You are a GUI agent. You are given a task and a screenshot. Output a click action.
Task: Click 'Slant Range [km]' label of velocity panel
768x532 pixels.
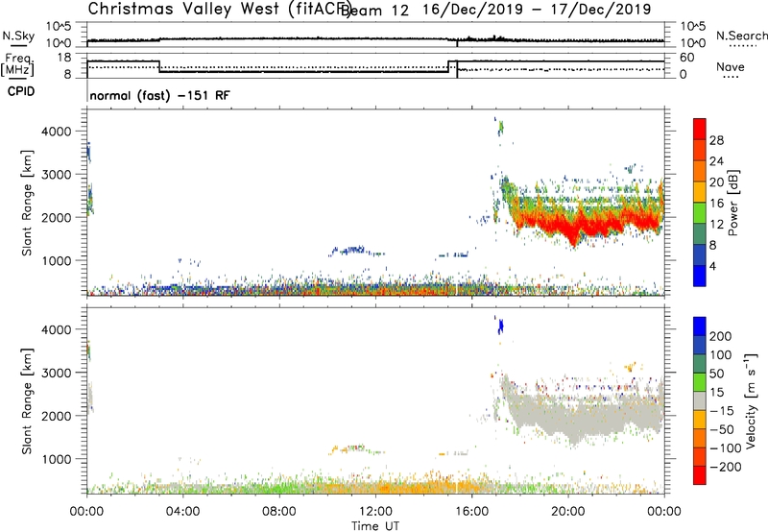click(27, 401)
